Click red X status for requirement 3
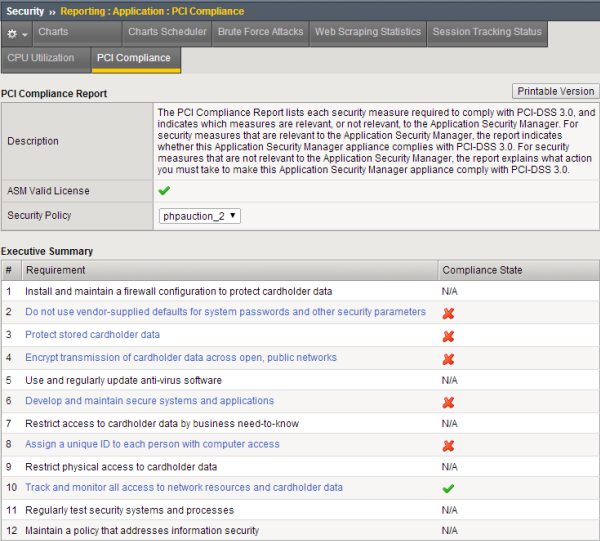This screenshot has height=541, width=600. [x=449, y=336]
